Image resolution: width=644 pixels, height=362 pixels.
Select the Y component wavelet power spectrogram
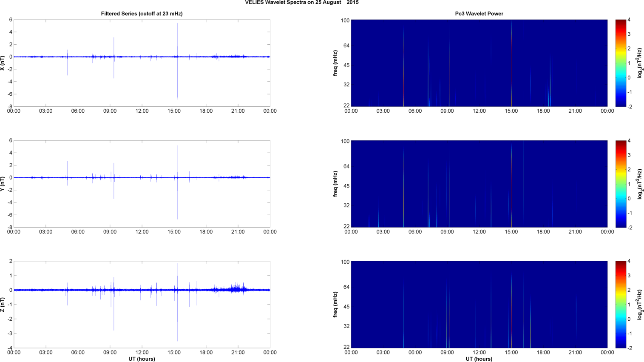tap(479, 184)
